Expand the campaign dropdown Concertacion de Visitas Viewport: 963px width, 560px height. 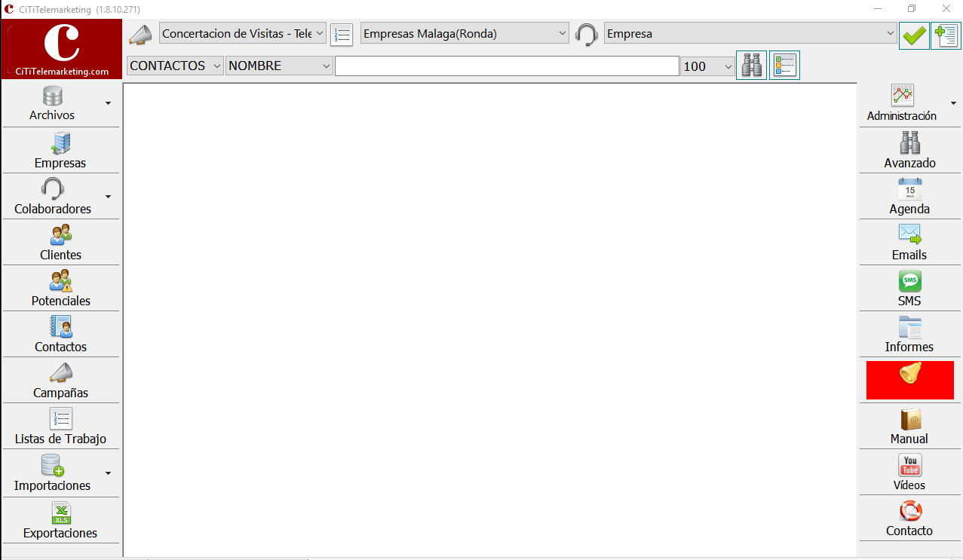[x=243, y=33]
